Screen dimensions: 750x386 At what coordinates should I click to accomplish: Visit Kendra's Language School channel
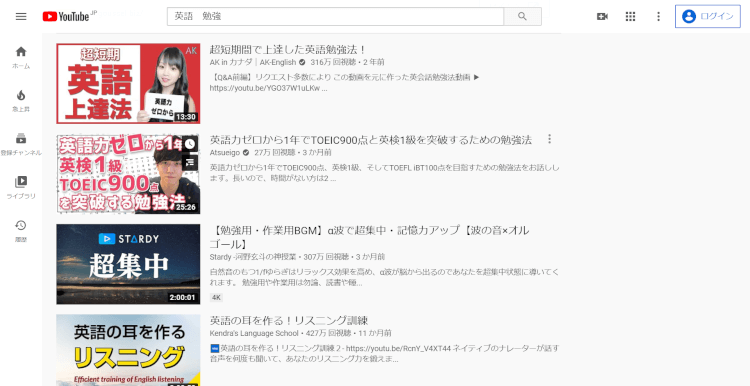pos(254,333)
